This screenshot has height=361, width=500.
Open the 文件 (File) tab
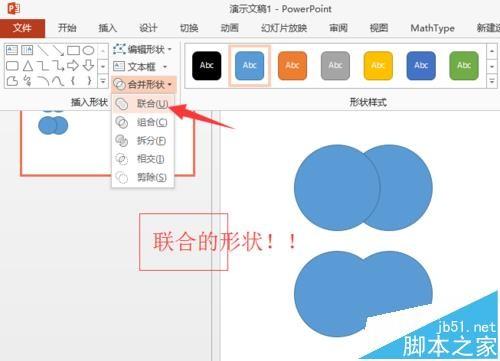[22, 28]
